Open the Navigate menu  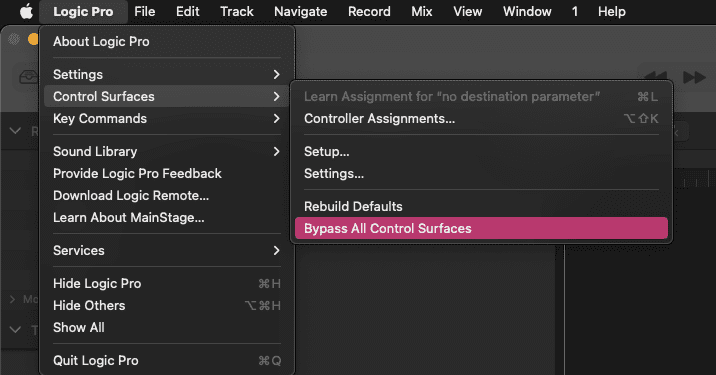tap(300, 11)
